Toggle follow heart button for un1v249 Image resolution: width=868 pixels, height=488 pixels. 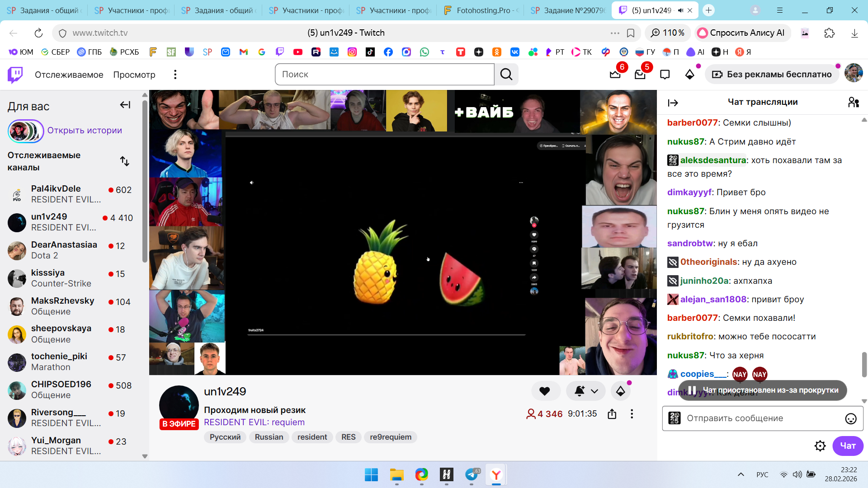(545, 391)
